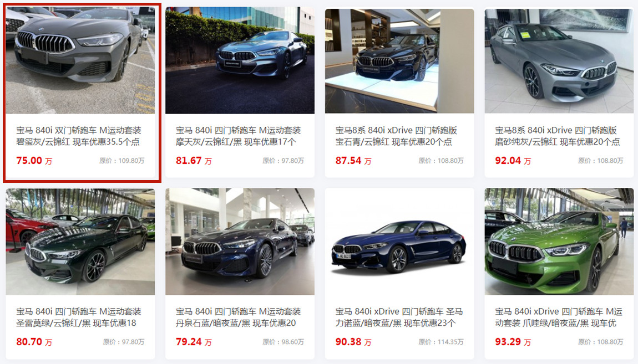
Task: Click title 宝马 840i 圣雷莫绿/云锦红/黑
Action: [79, 317]
